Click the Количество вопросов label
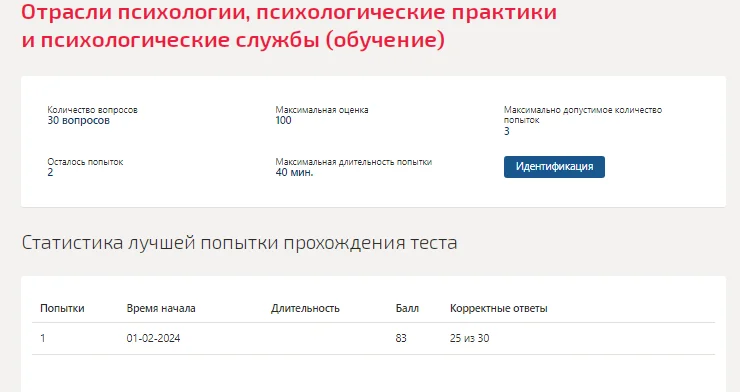 [x=92, y=110]
